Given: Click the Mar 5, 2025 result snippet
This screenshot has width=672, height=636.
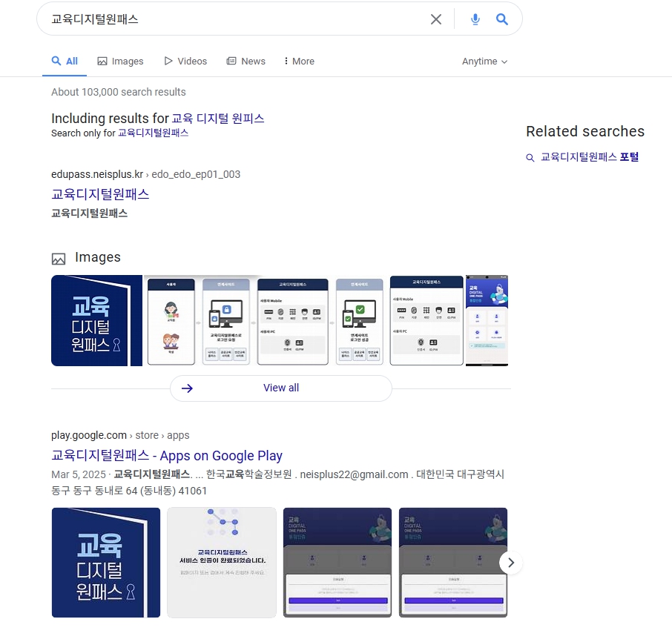Looking at the screenshot, I should (277, 483).
